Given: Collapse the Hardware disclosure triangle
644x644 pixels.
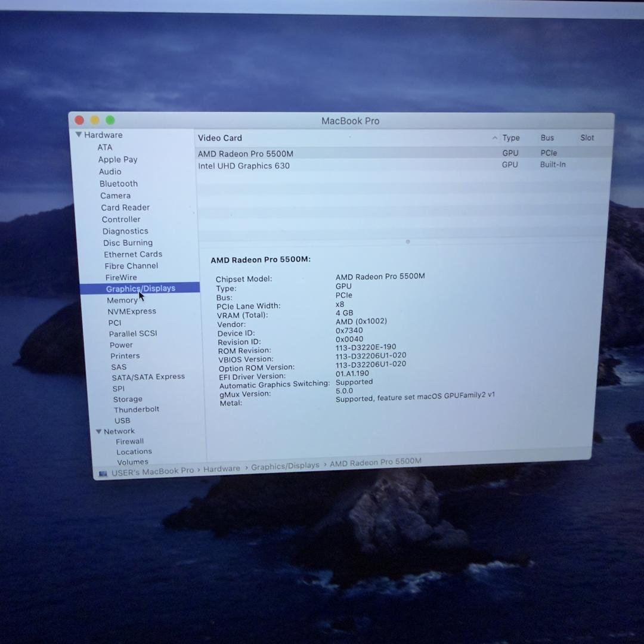Looking at the screenshot, I should coord(79,135).
